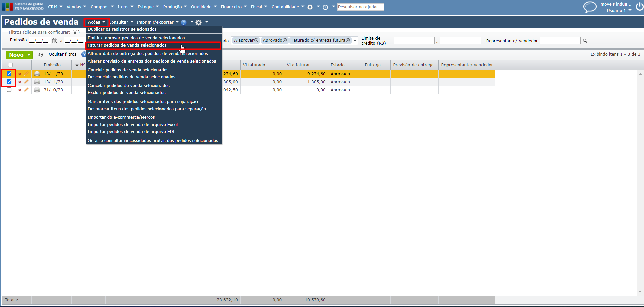This screenshot has height=307, width=644.
Task: Open the Pedidos de venda settings gear
Action: 199,22
